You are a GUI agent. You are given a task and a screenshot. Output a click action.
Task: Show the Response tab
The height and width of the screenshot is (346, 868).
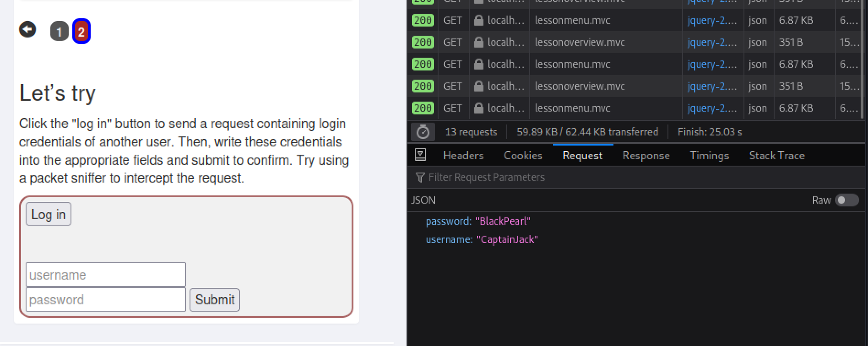tap(646, 156)
